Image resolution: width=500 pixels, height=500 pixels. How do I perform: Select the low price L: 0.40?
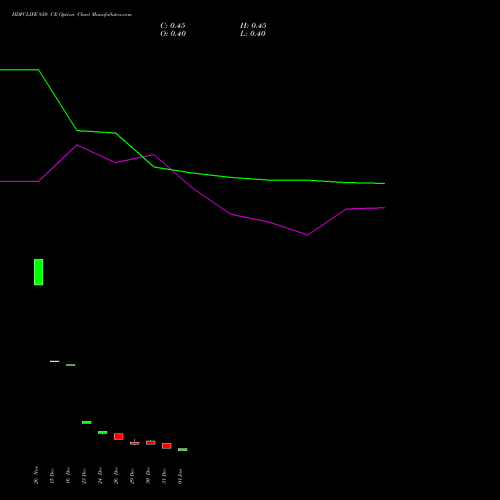tap(253, 34)
